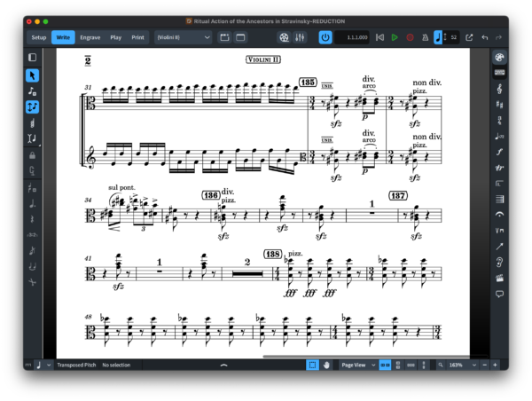This screenshot has height=401, width=532.
Task: Switch to Setup mode
Action: click(39, 37)
